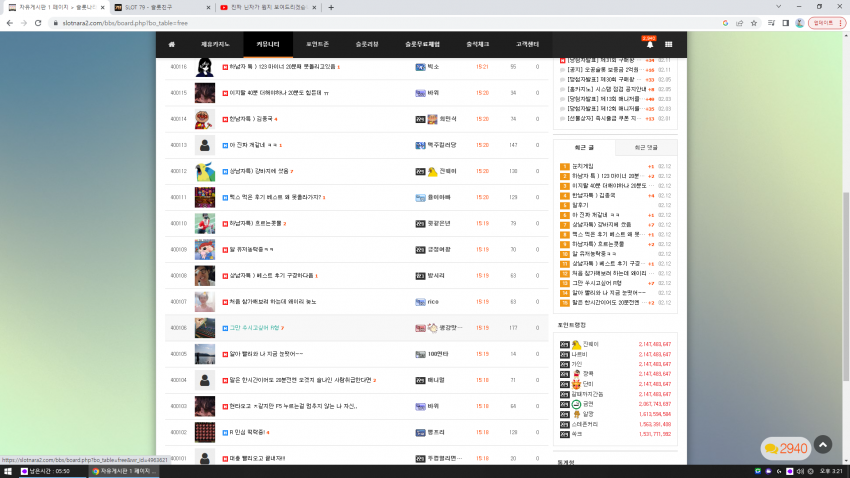This screenshot has width=850, height=478.
Task: Open the Google Translate icon in the address bar
Action: pyautogui.click(x=725, y=23)
